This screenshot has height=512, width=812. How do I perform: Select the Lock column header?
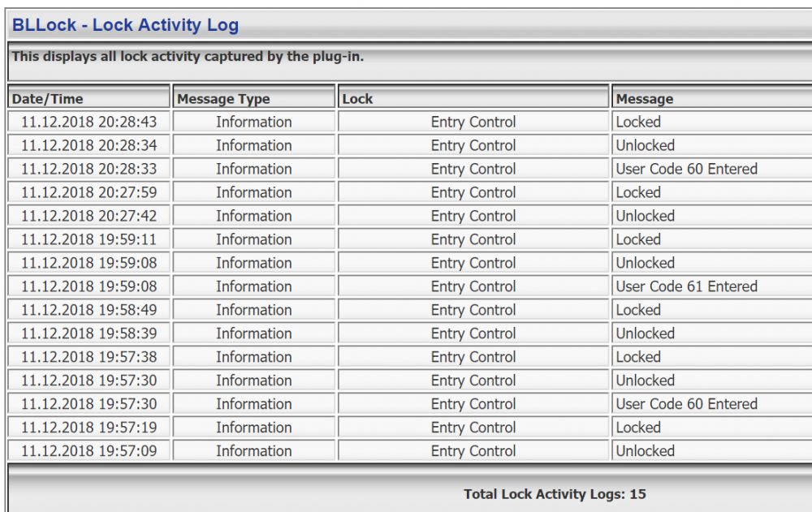point(358,99)
